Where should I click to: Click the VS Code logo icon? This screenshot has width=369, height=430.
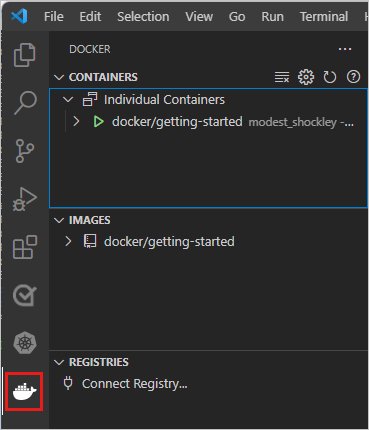click(19, 16)
